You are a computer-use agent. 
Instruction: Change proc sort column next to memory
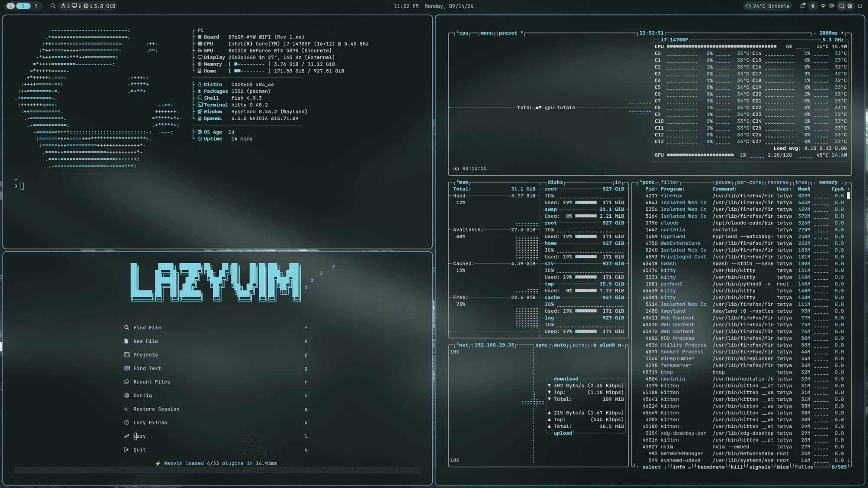[x=843, y=182]
